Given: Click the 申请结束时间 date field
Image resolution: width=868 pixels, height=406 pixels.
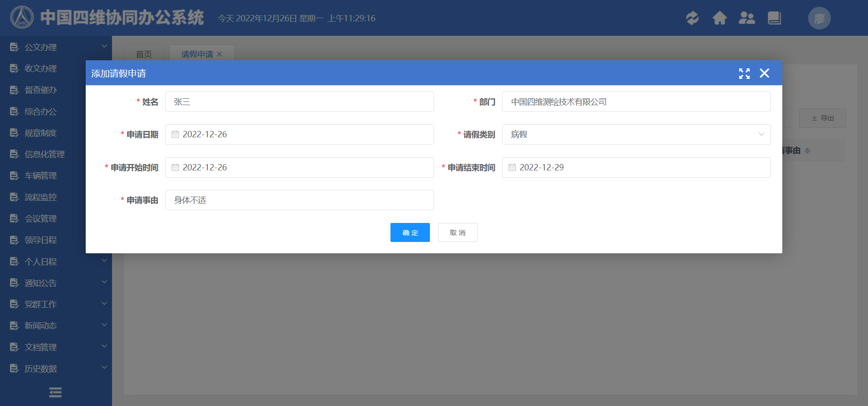Looking at the screenshot, I should tap(636, 168).
